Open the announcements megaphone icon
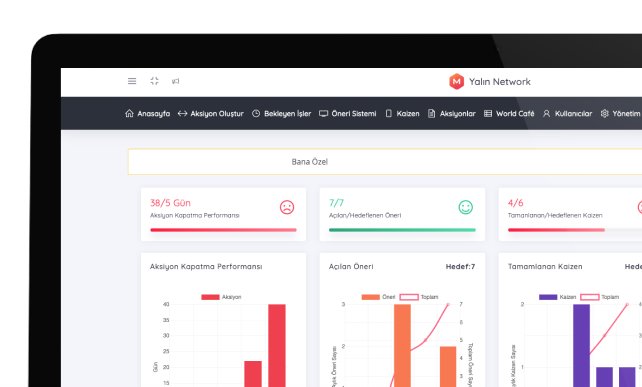The height and width of the screenshot is (387, 642). [x=176, y=81]
